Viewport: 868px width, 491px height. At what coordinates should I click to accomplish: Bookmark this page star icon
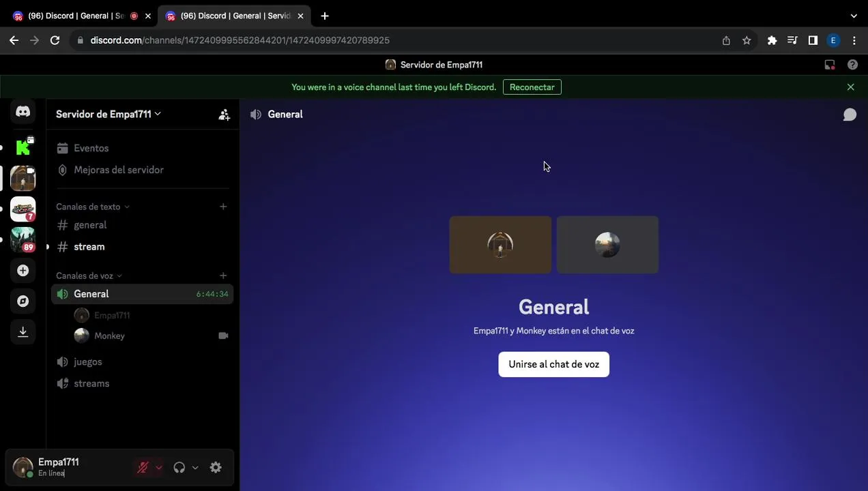point(747,40)
